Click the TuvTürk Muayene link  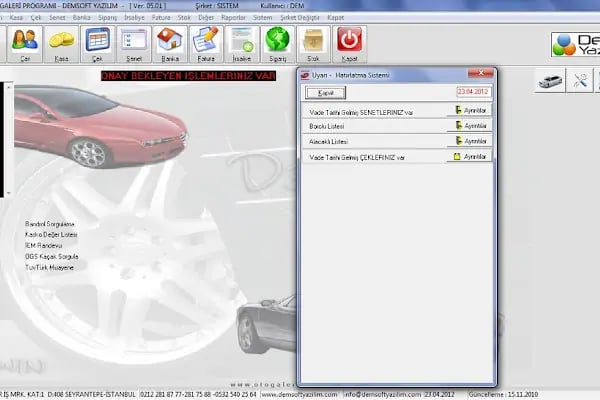click(49, 268)
